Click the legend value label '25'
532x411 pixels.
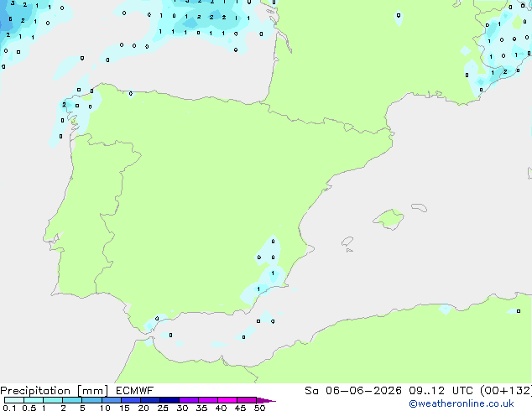163,408
